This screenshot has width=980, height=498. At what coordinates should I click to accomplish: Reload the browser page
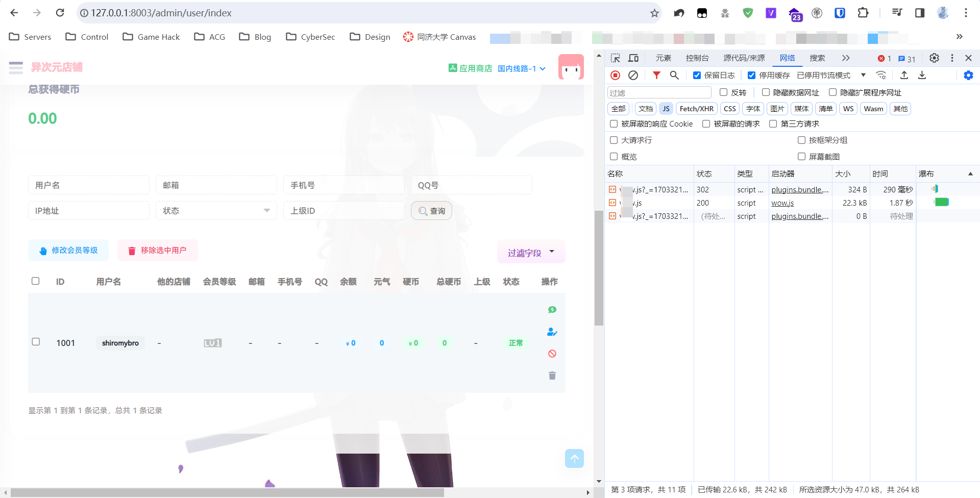[60, 13]
